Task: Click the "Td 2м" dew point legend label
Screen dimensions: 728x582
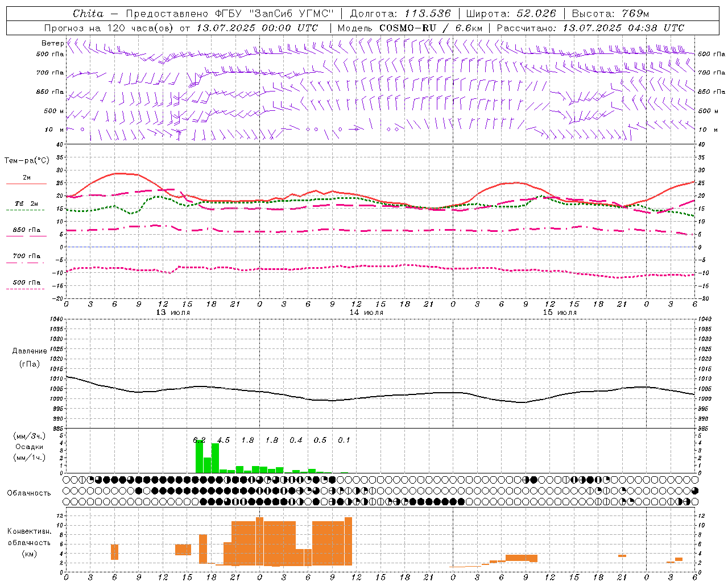Action: click(26, 203)
